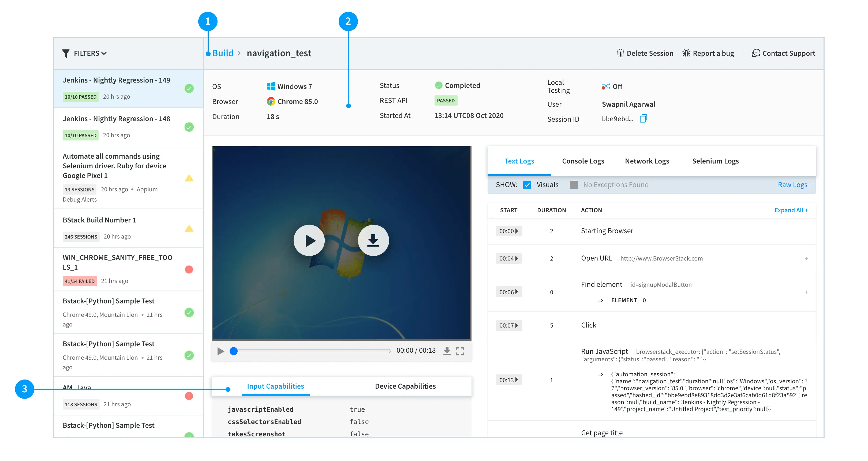The image size is (868, 461).
Task: Open the Selenium Logs tab
Action: pyautogui.click(x=715, y=161)
